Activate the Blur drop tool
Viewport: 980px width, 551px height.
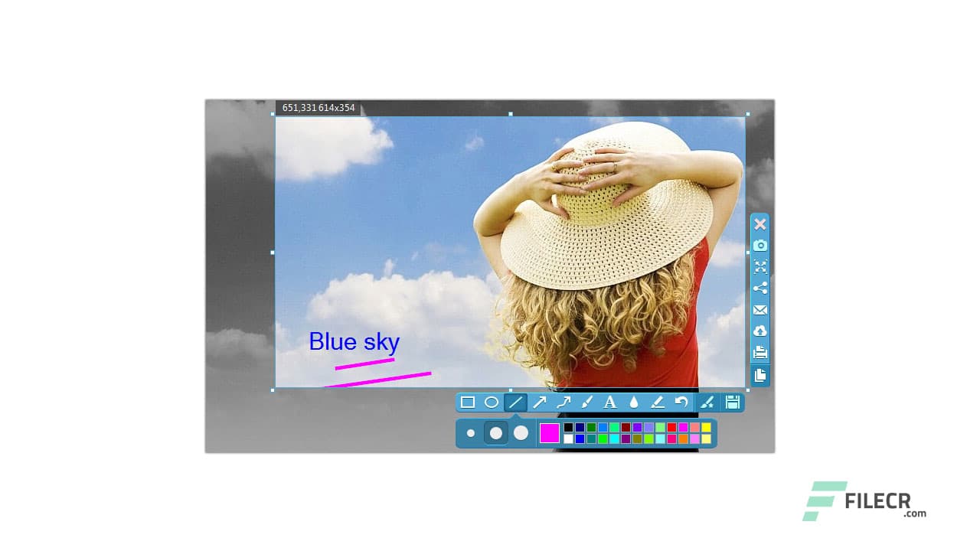[x=634, y=402]
